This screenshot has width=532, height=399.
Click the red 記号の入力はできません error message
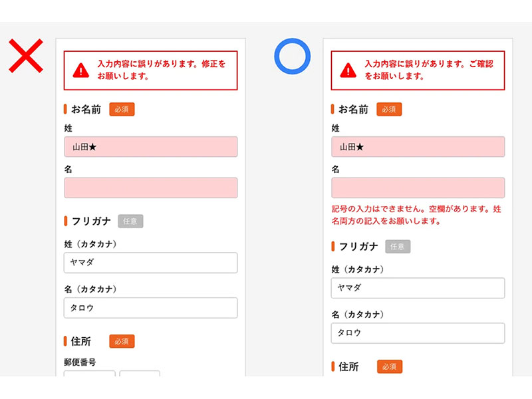click(416, 215)
